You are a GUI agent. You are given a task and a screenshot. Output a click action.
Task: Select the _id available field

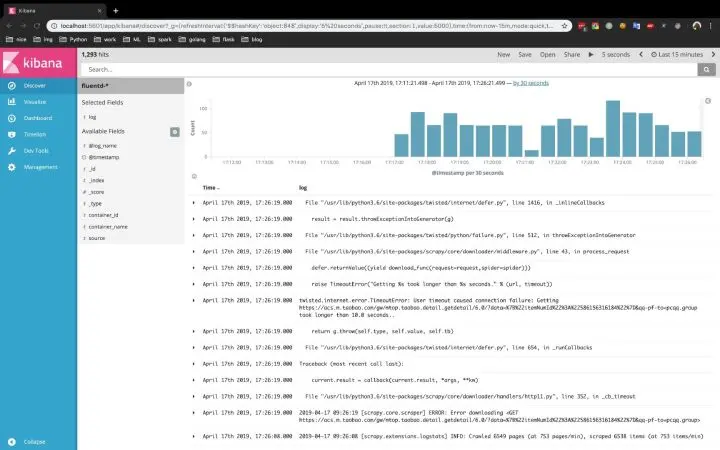pyautogui.click(x=92, y=169)
